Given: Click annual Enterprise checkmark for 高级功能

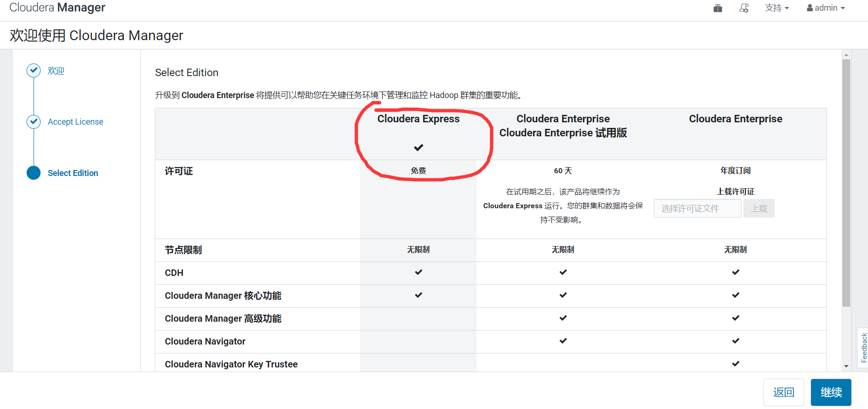Looking at the screenshot, I should click(x=736, y=318).
